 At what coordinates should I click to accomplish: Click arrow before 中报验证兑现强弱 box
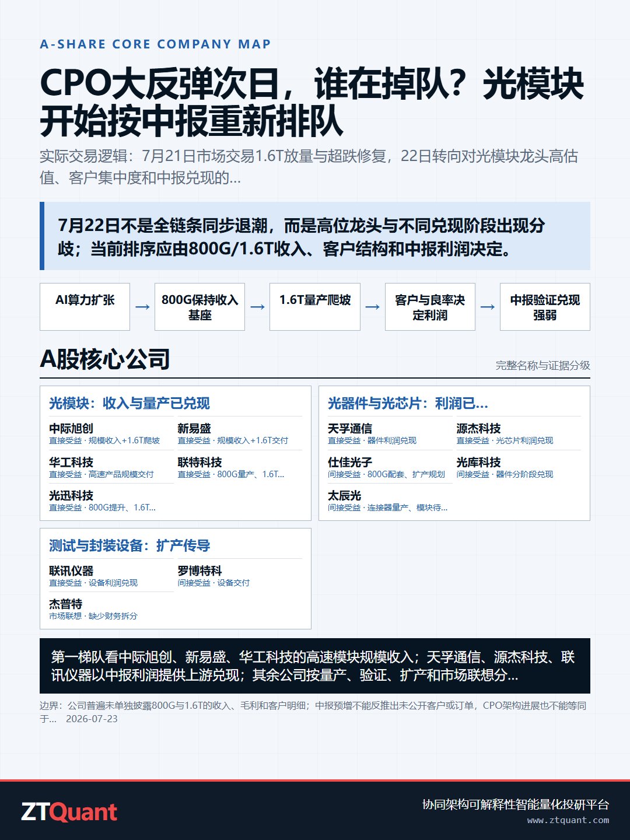tap(488, 307)
